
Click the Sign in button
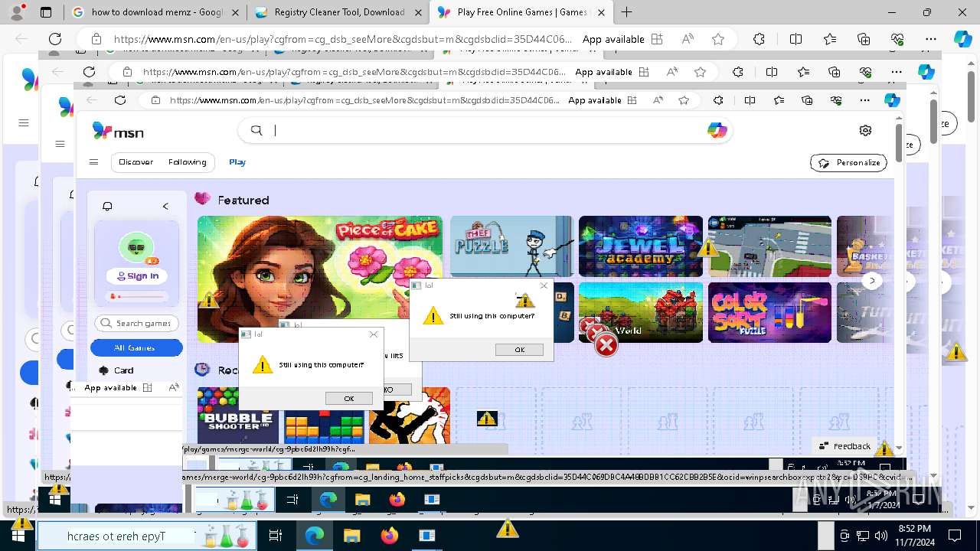(137, 275)
